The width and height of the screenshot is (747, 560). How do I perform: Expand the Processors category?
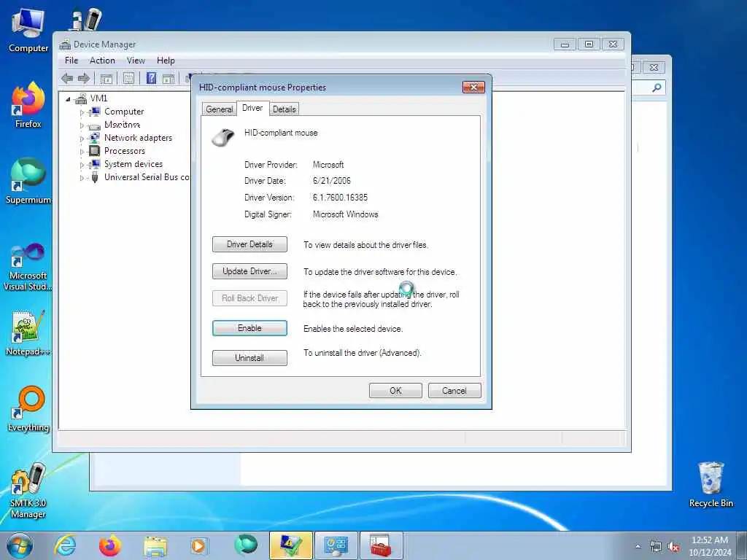[x=82, y=152]
